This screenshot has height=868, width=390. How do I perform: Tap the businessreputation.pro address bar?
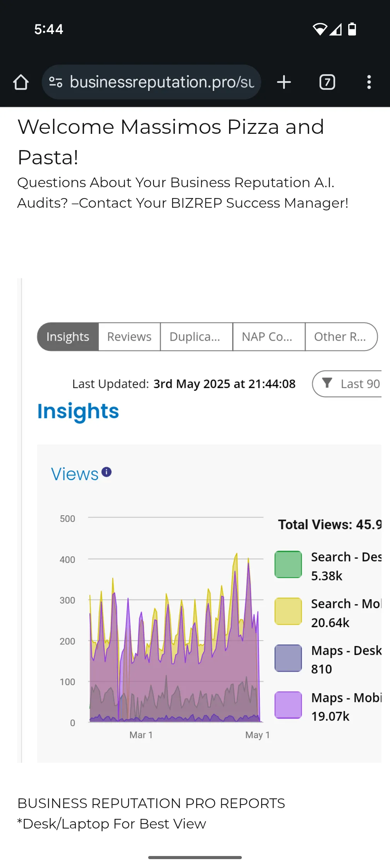[x=151, y=82]
